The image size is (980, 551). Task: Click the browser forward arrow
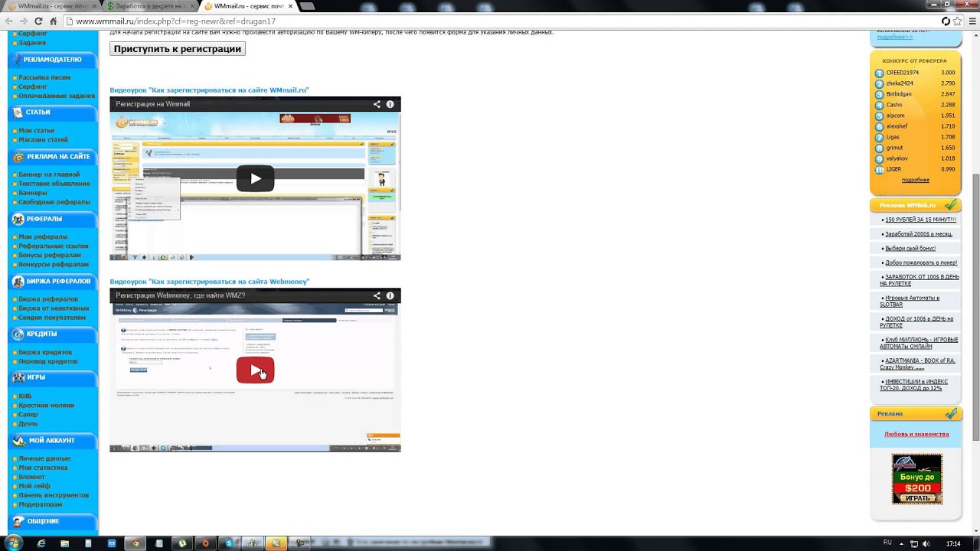(23, 21)
